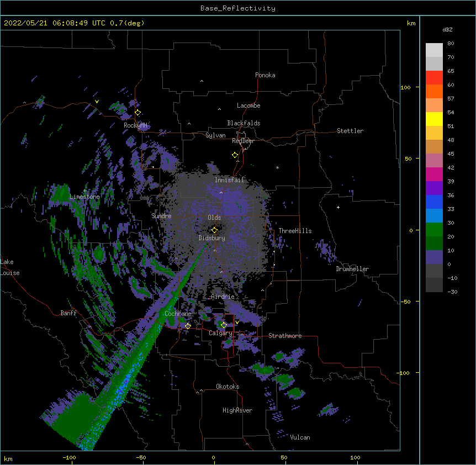Click the Lake Louise label
The height and width of the screenshot is (465, 476).
[x=10, y=267]
